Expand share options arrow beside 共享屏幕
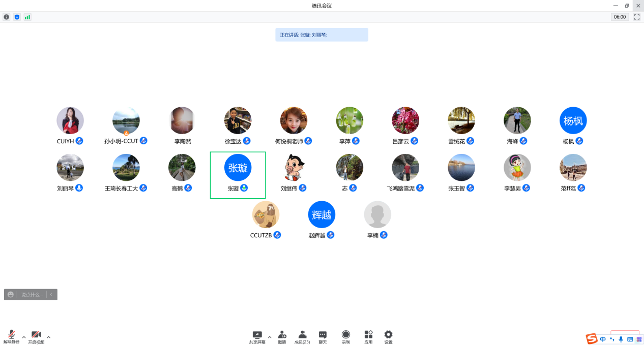Image resolution: width=644 pixels, height=347 pixels. click(x=270, y=337)
